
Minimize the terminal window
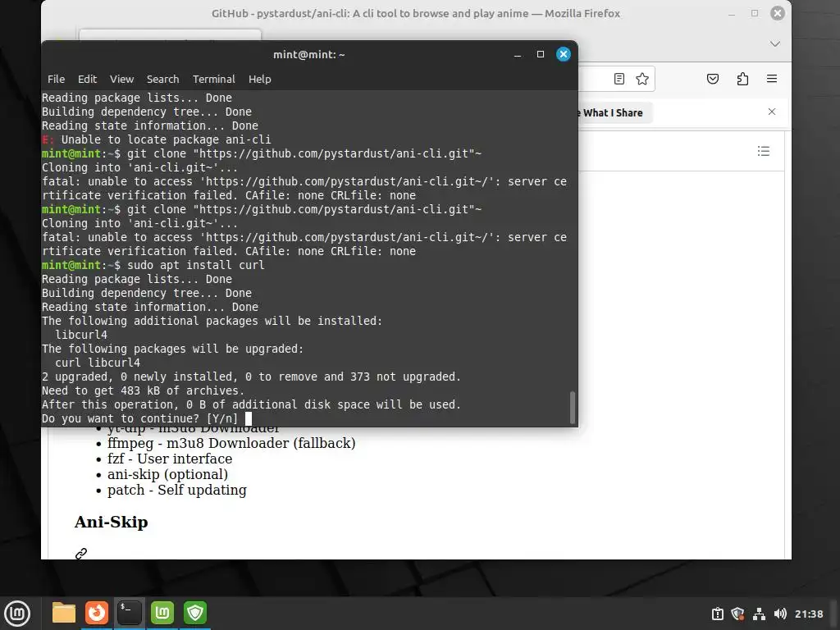tap(518, 55)
